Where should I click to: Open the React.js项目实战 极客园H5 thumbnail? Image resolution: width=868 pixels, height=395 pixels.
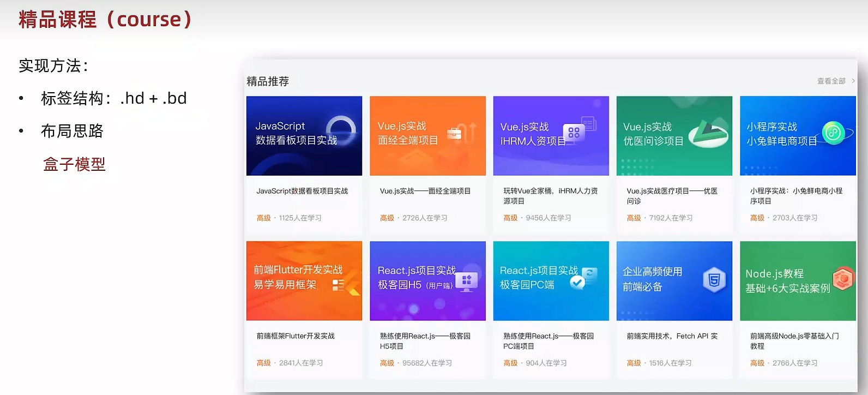[427, 281]
